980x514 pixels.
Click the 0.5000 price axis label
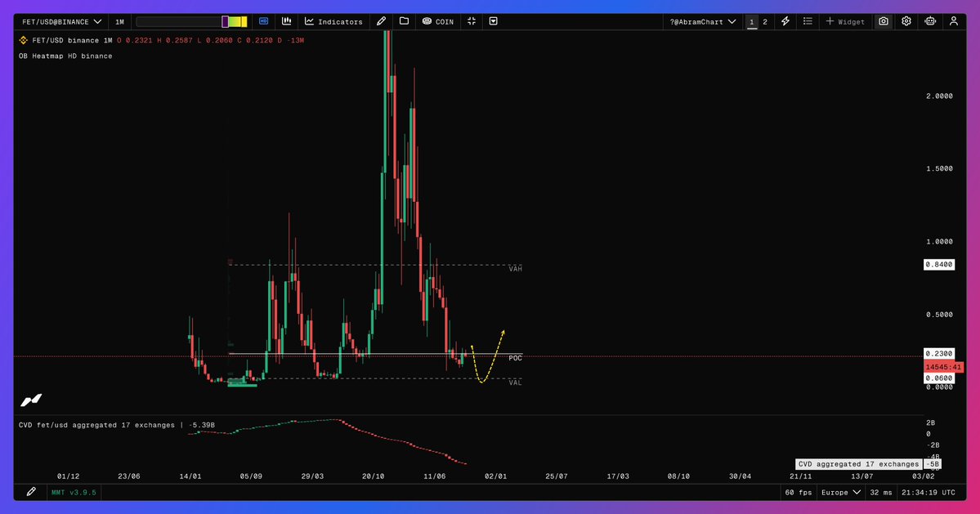939,315
